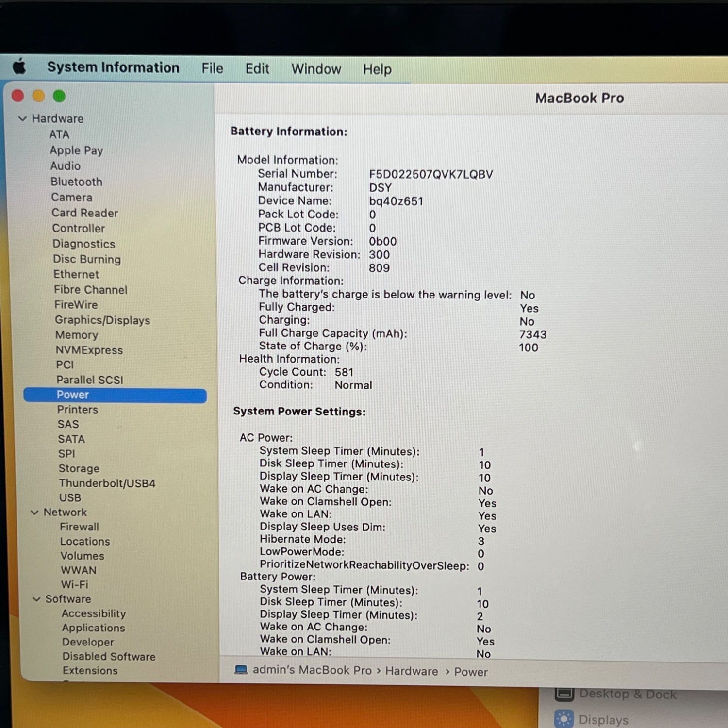This screenshot has height=728, width=728.
Task: Select SATA in the sidebar
Action: pos(71,439)
